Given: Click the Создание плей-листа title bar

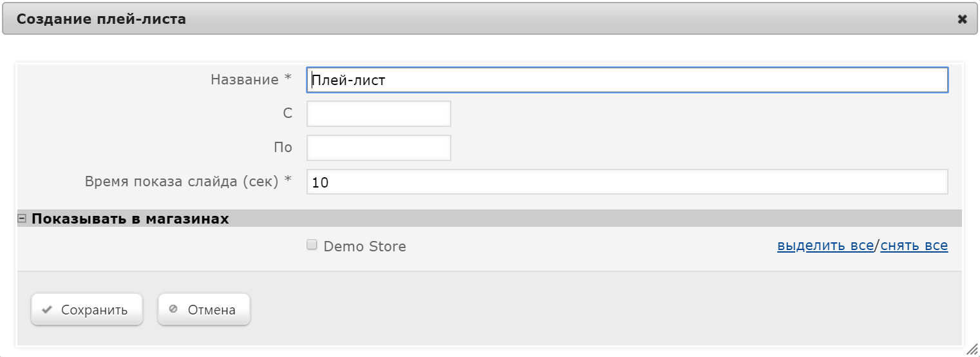Looking at the screenshot, I should point(489,19).
